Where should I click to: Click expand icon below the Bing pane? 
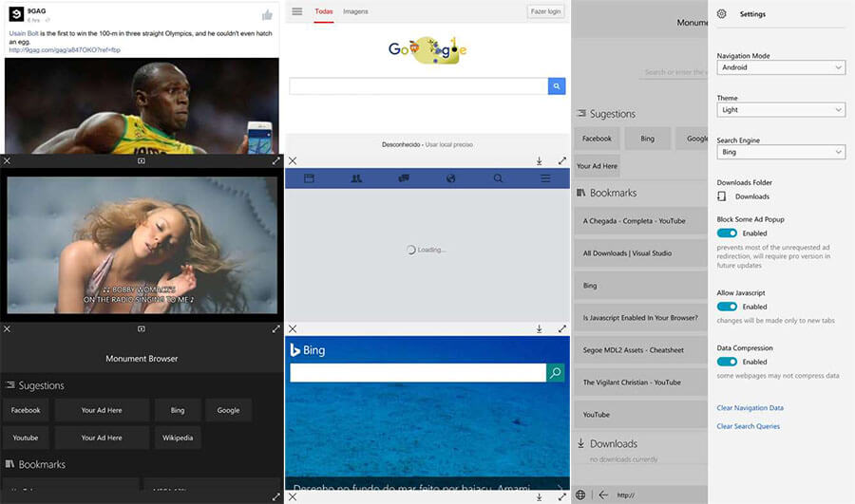[562, 497]
